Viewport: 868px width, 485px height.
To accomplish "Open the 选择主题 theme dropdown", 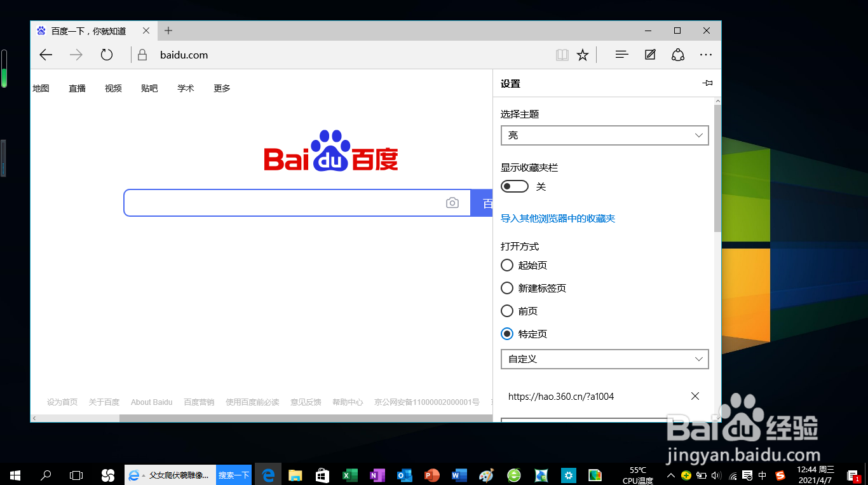I will [x=604, y=135].
